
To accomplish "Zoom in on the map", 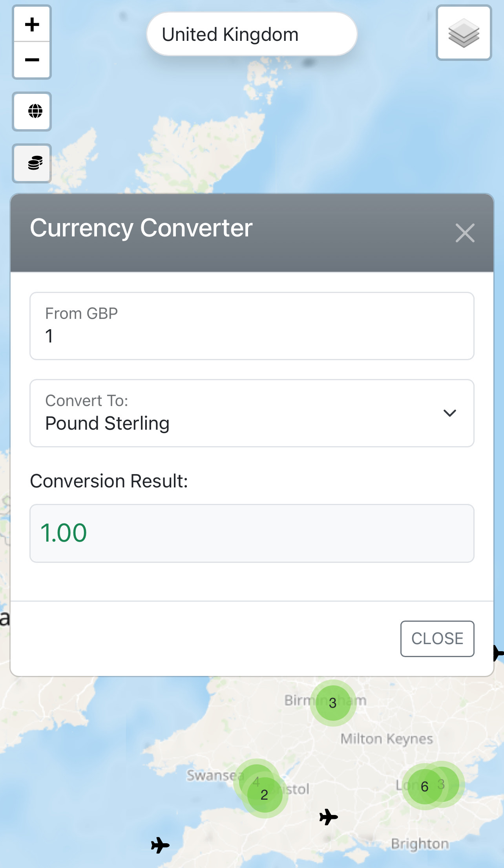I will [x=32, y=24].
